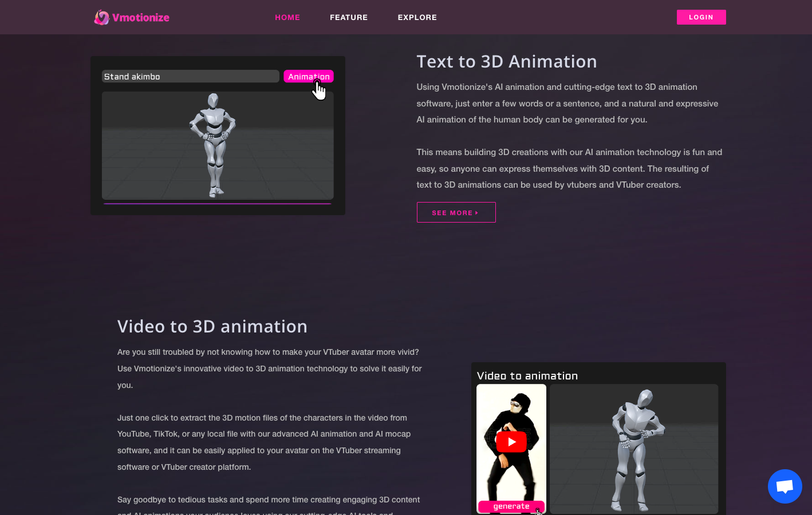Click the pink generate button

click(x=511, y=506)
